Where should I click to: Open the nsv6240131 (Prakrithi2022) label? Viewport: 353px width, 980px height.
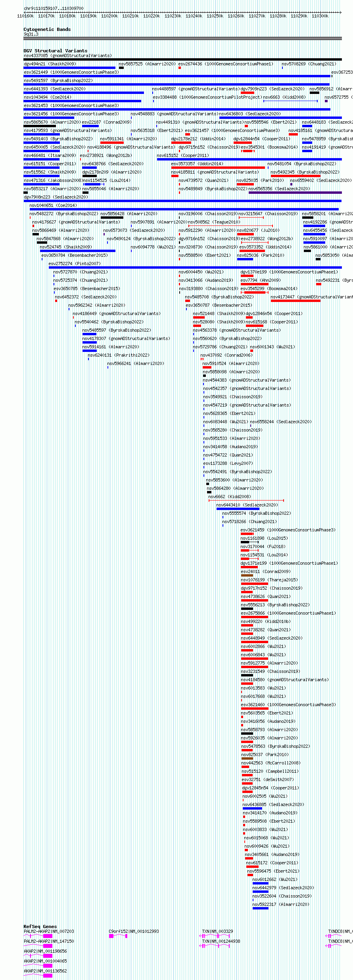click(119, 355)
